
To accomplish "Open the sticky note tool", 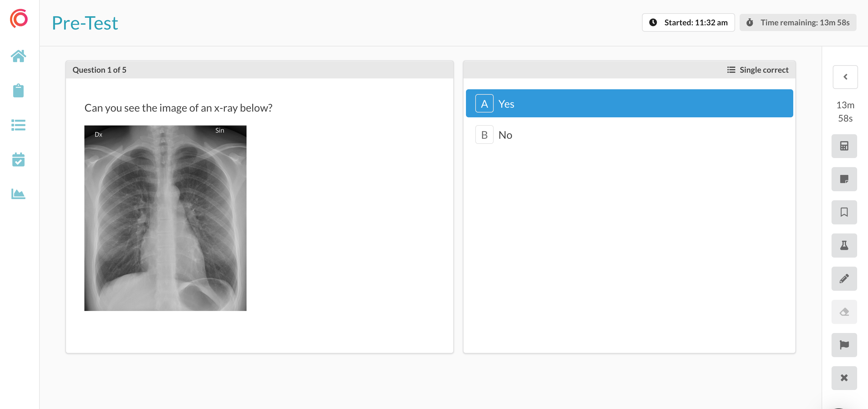I will (844, 179).
